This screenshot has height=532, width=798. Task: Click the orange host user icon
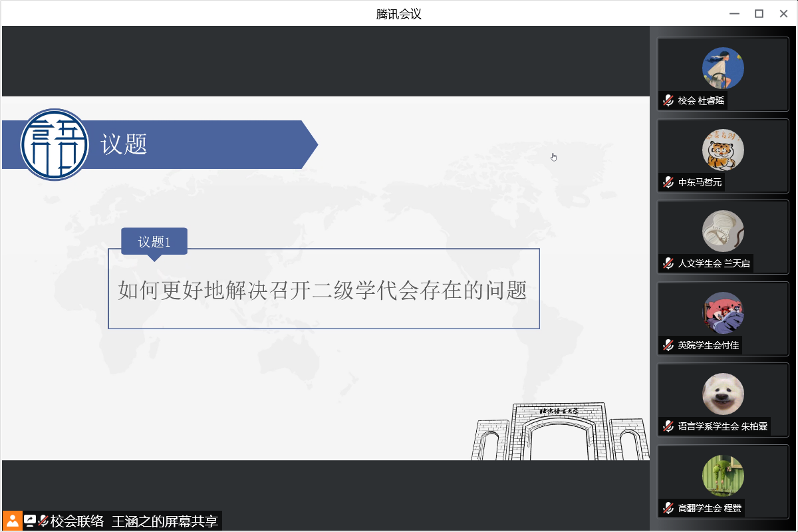coord(13,521)
